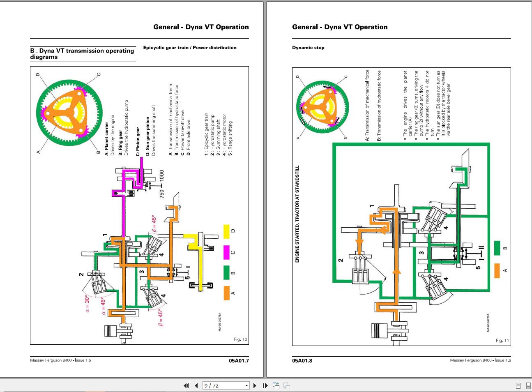Click left footer 'Massey Ferguson 8400 - Issue 1.b'
This screenshot has height=392, width=532.
tap(60, 360)
